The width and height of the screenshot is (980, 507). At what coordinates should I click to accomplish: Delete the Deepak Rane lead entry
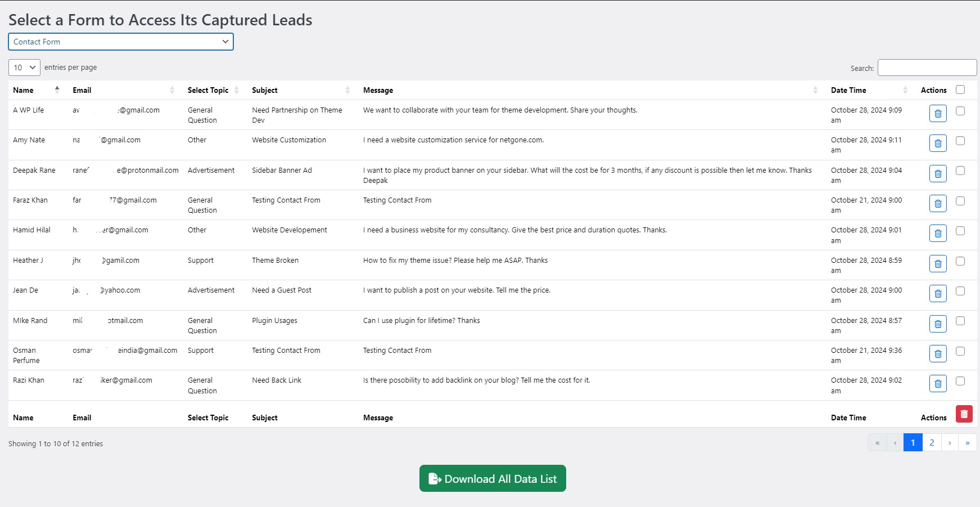point(938,174)
